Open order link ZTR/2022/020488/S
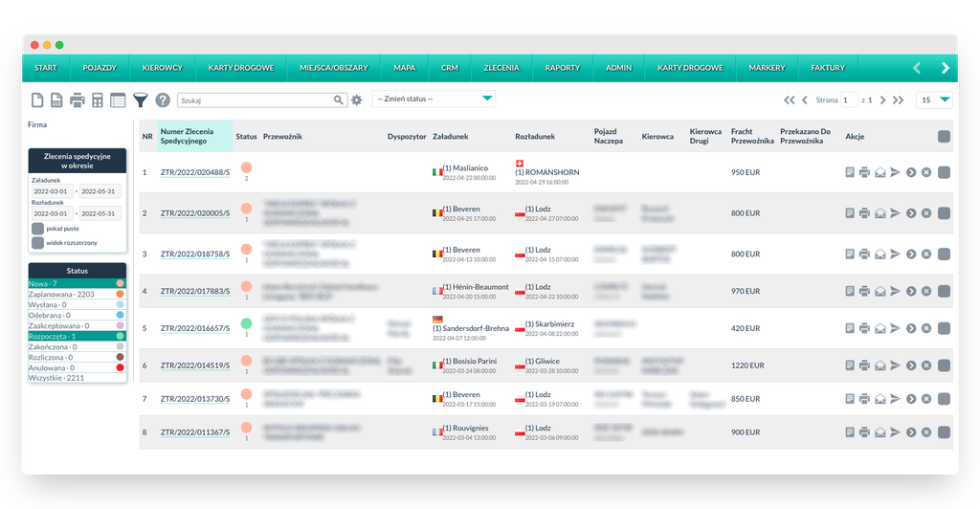Screen dimensions: 980x509 click(x=195, y=172)
